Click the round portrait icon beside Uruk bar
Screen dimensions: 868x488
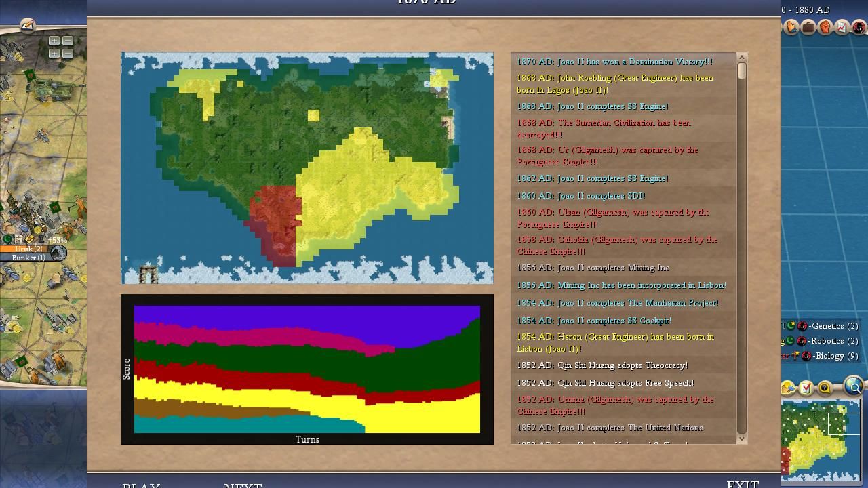[59, 253]
